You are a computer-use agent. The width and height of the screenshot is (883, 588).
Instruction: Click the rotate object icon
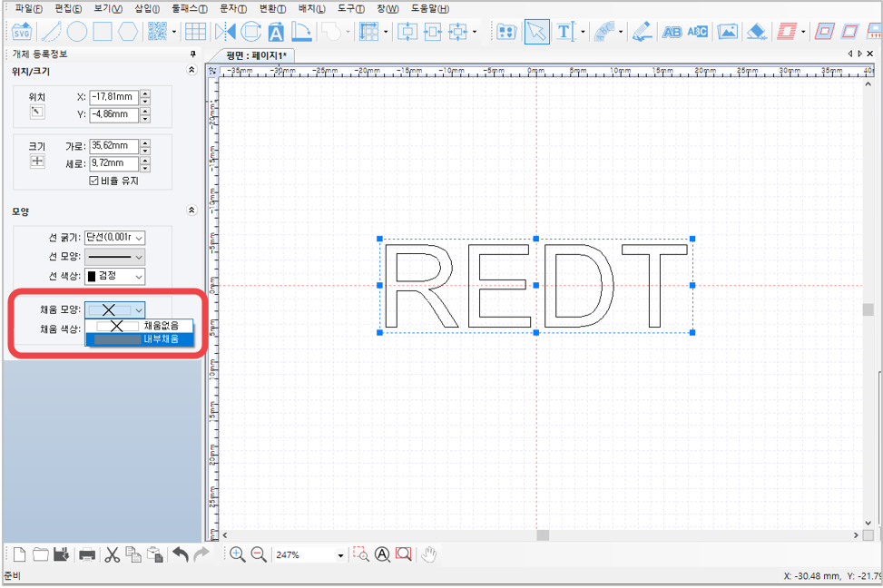pos(251,32)
